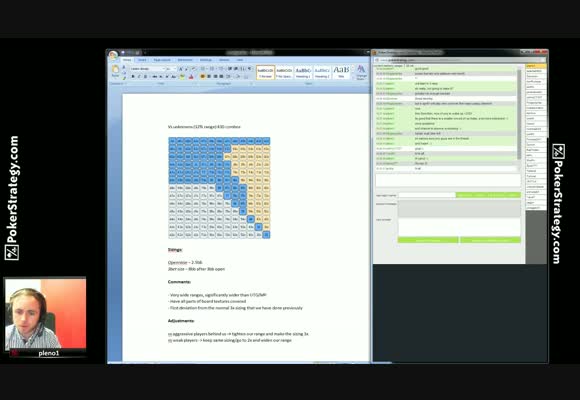
Task: Click the bottom-right green button in chat window
Action: pos(490,240)
